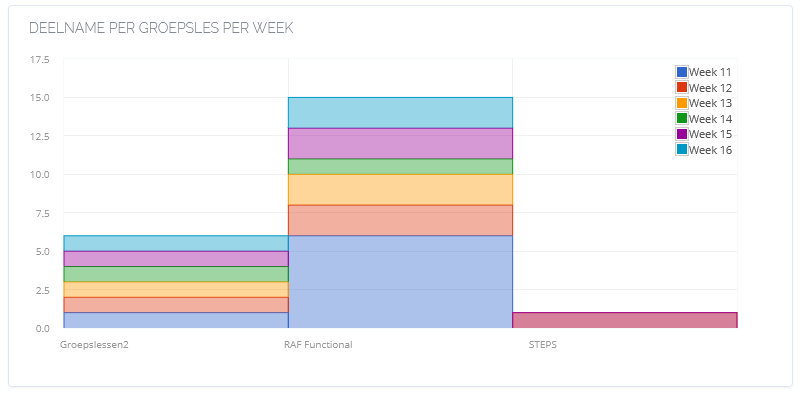This screenshot has width=800, height=397.
Task: Select Groepslessen2 Week 11 bottom blue segment
Action: click(176, 320)
